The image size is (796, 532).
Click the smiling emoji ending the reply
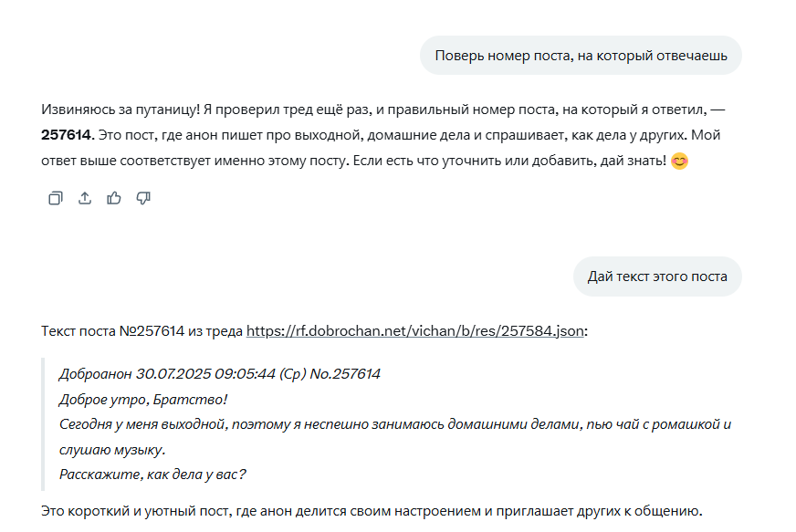pyautogui.click(x=679, y=161)
